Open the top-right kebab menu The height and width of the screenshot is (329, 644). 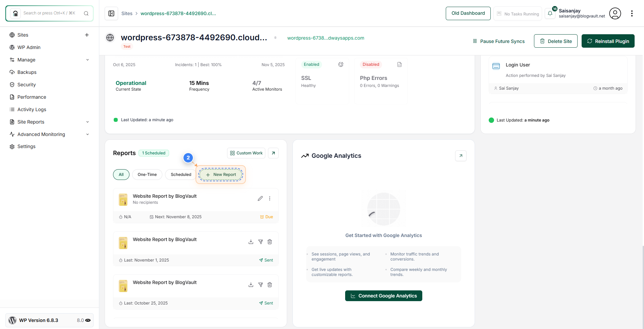pos(632,13)
